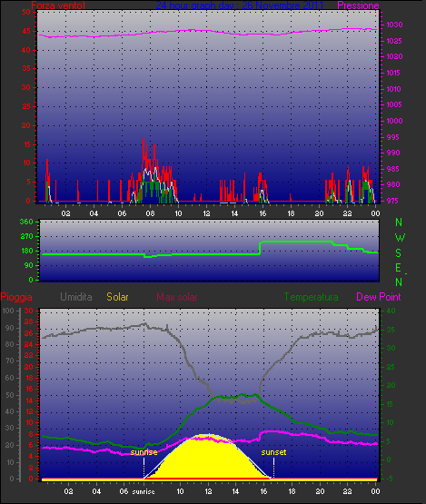Click the sunrise marker in bottom chart
The width and height of the screenshot is (426, 504).
[x=144, y=452]
